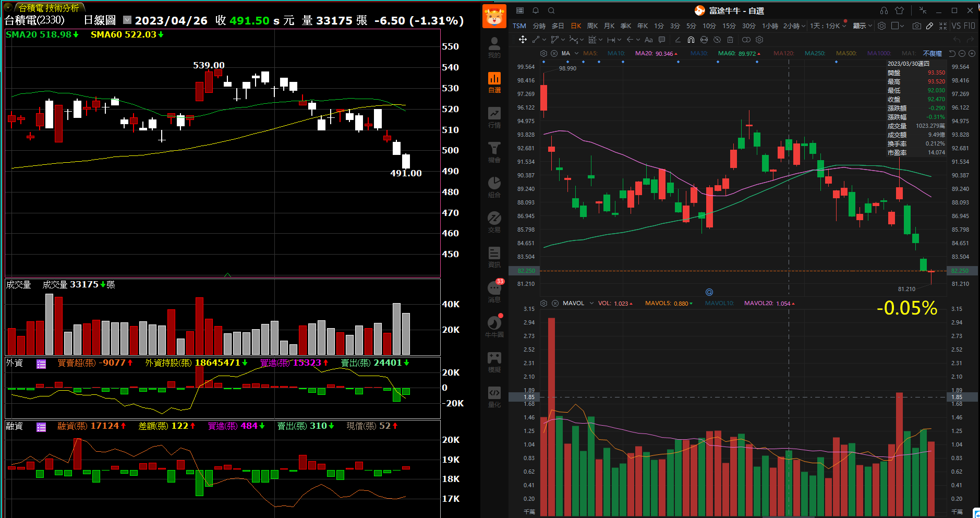Screen dimensions: 980x518
Task: Open MAVOL indicator settings gear
Action: coord(544,303)
